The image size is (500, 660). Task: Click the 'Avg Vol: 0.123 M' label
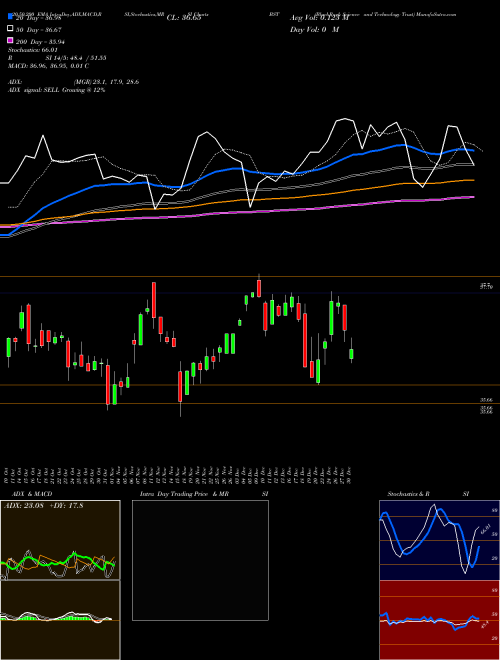[320, 18]
